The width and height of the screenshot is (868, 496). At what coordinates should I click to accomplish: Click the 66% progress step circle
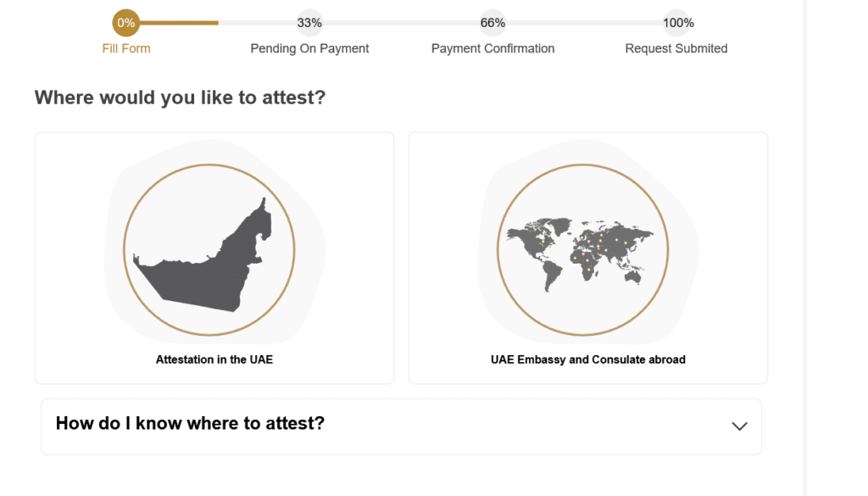click(492, 23)
